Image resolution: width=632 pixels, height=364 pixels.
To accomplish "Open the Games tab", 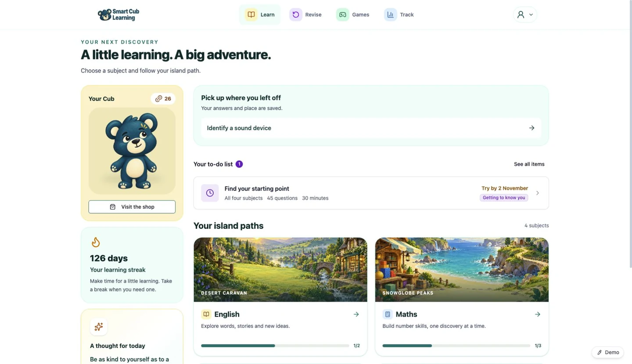I will click(x=353, y=14).
